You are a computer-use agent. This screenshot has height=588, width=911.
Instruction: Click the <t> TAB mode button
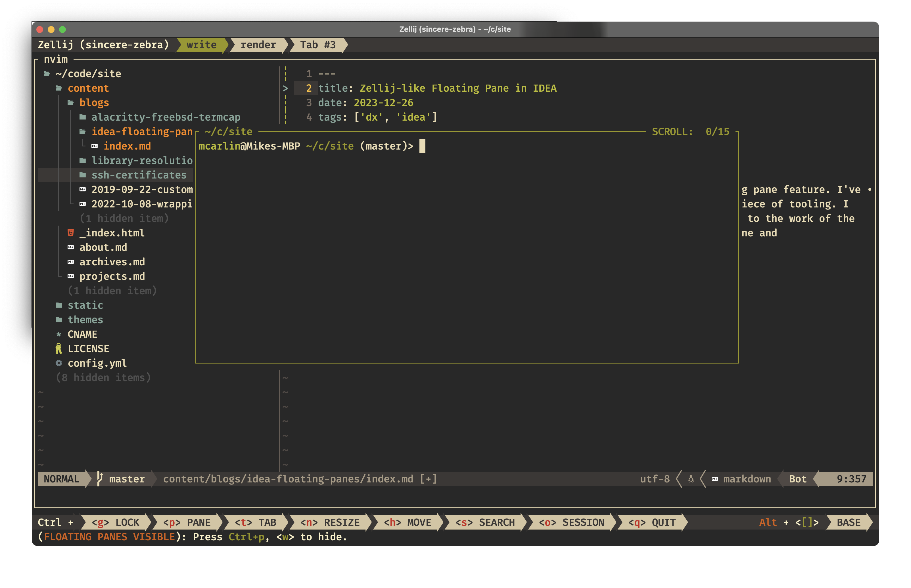pyautogui.click(x=256, y=522)
